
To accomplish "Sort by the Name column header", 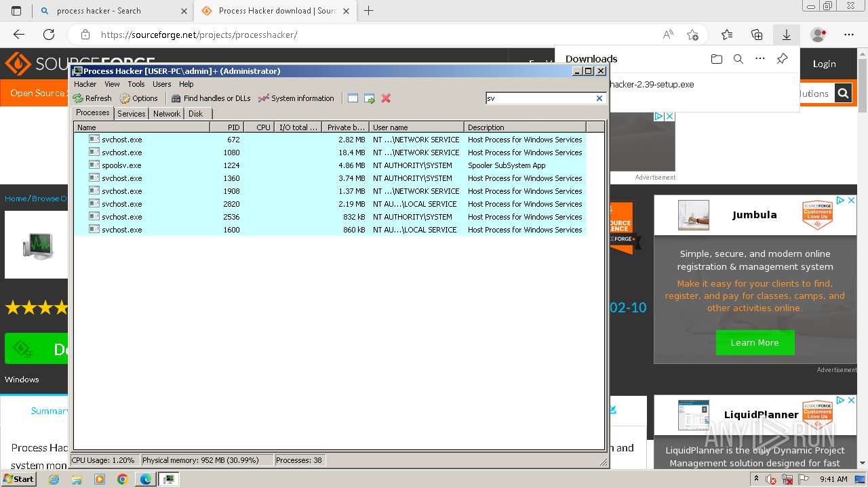I will coord(142,127).
